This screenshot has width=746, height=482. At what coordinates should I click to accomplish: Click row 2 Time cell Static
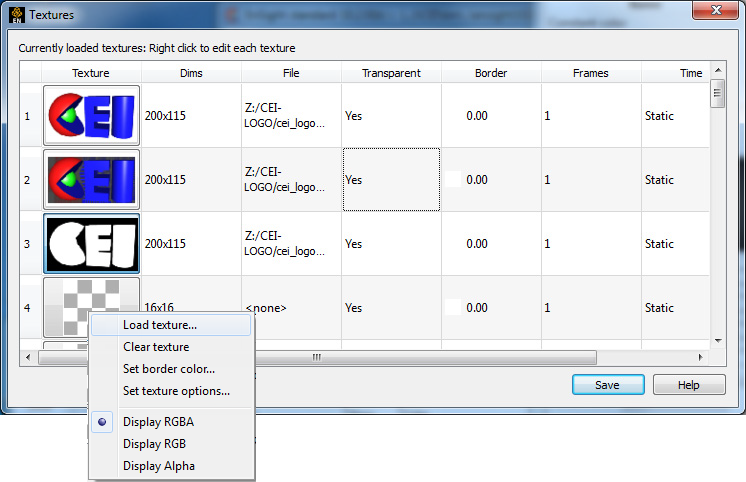click(675, 179)
